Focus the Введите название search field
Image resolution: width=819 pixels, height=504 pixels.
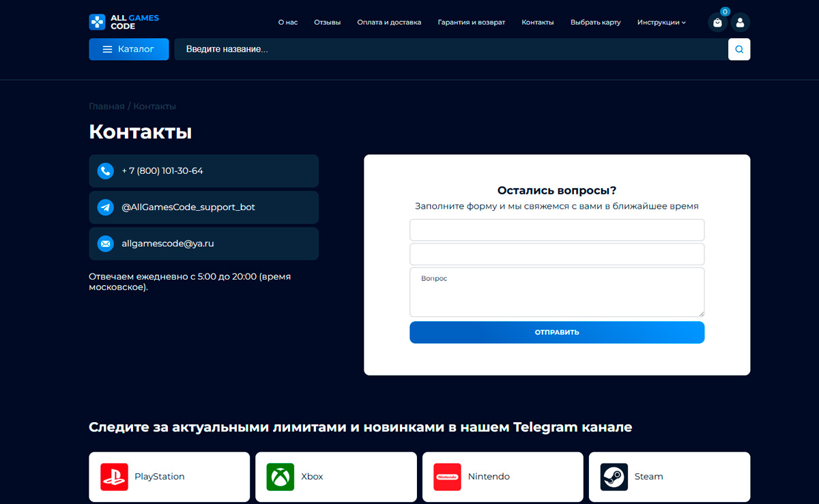click(450, 49)
